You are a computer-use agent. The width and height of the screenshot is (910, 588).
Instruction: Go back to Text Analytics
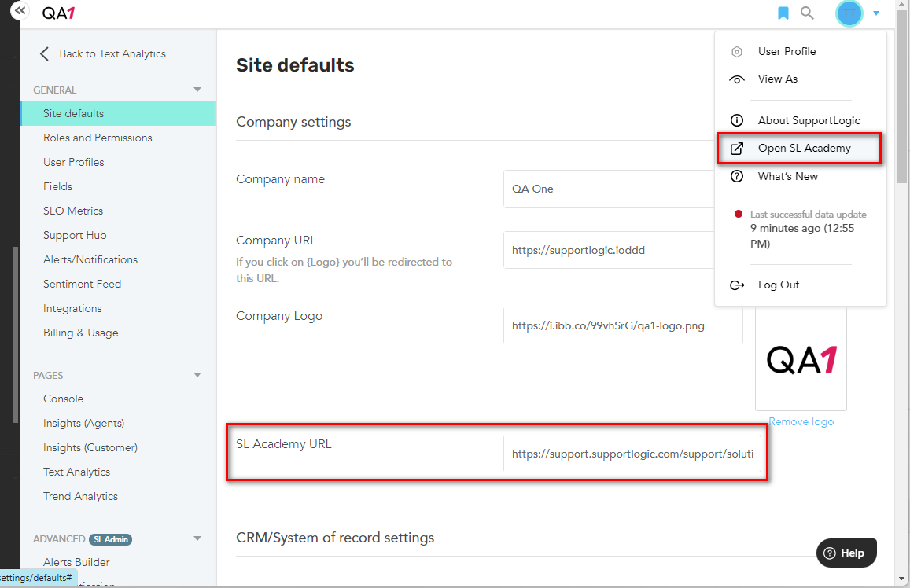click(x=112, y=54)
